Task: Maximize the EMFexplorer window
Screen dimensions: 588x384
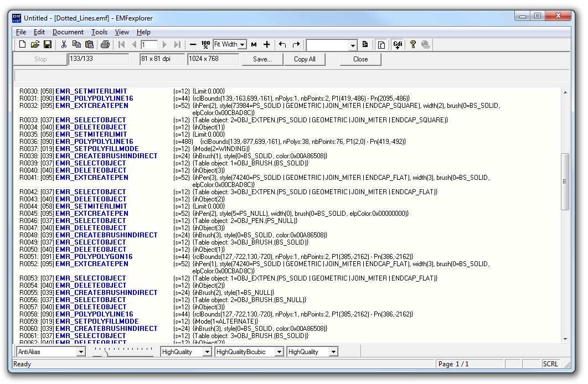Action: 538,15
